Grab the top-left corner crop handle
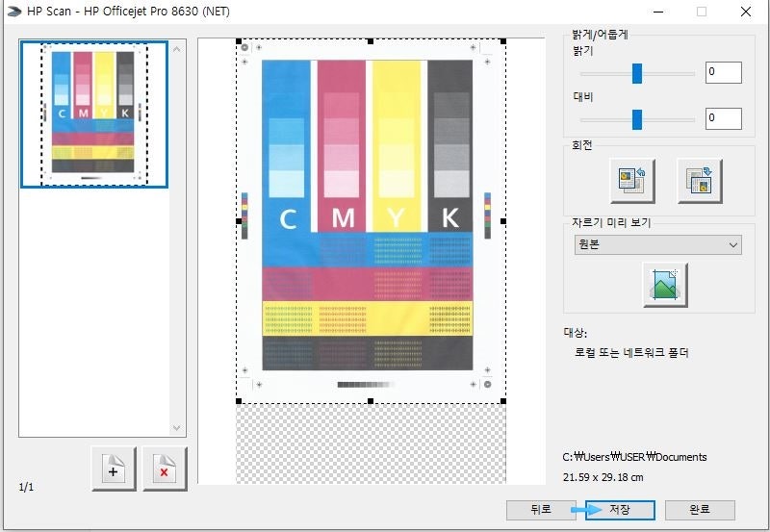 (239, 41)
